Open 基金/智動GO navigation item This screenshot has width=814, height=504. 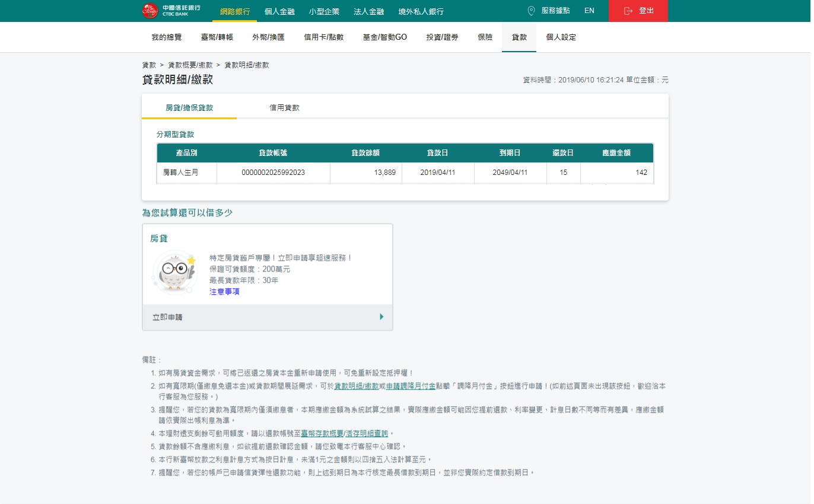coord(385,37)
